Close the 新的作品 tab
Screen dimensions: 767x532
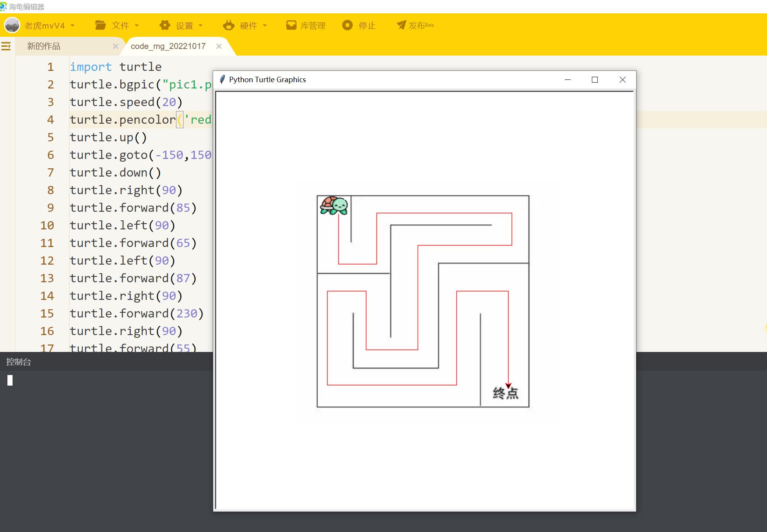tap(116, 46)
